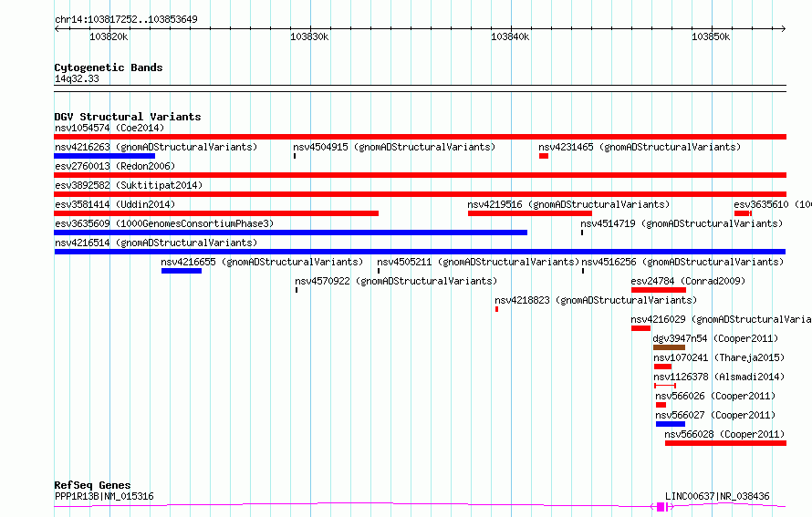Select the blue bar under nsv566027

pyautogui.click(x=671, y=424)
